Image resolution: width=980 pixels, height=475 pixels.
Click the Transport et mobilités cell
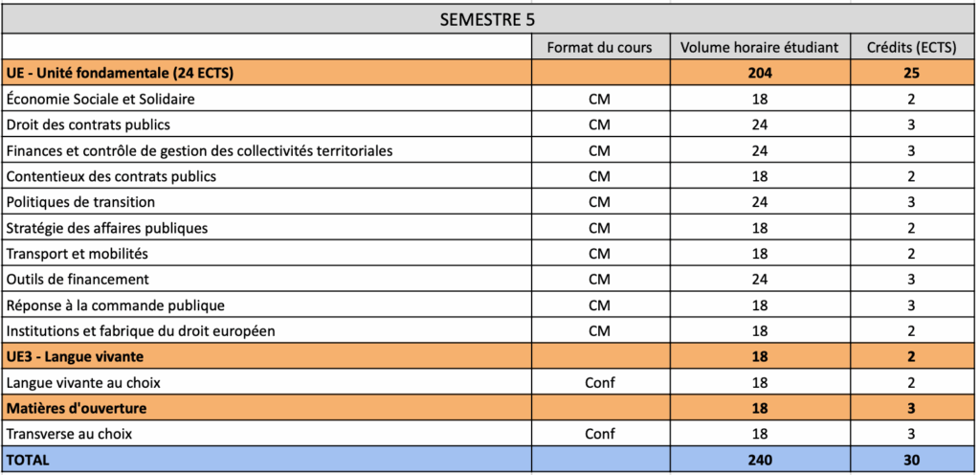77,254
